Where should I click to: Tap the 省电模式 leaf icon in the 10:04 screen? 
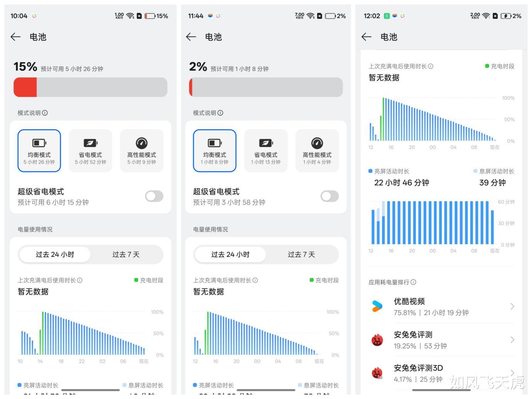coord(91,143)
